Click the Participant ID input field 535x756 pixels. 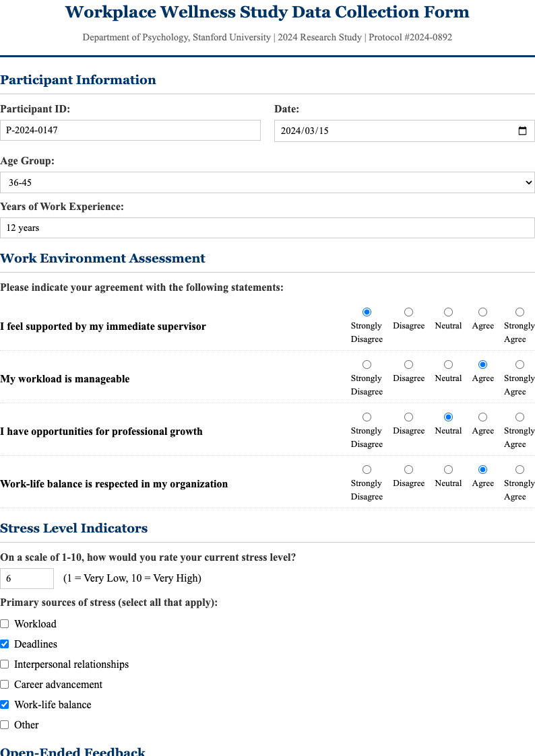click(x=131, y=130)
